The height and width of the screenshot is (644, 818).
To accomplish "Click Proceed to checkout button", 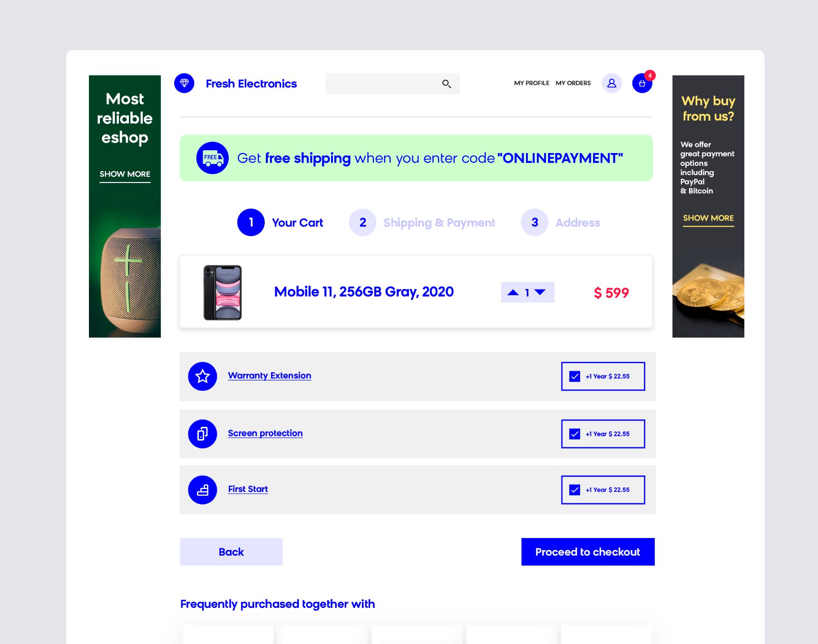I will tap(588, 552).
